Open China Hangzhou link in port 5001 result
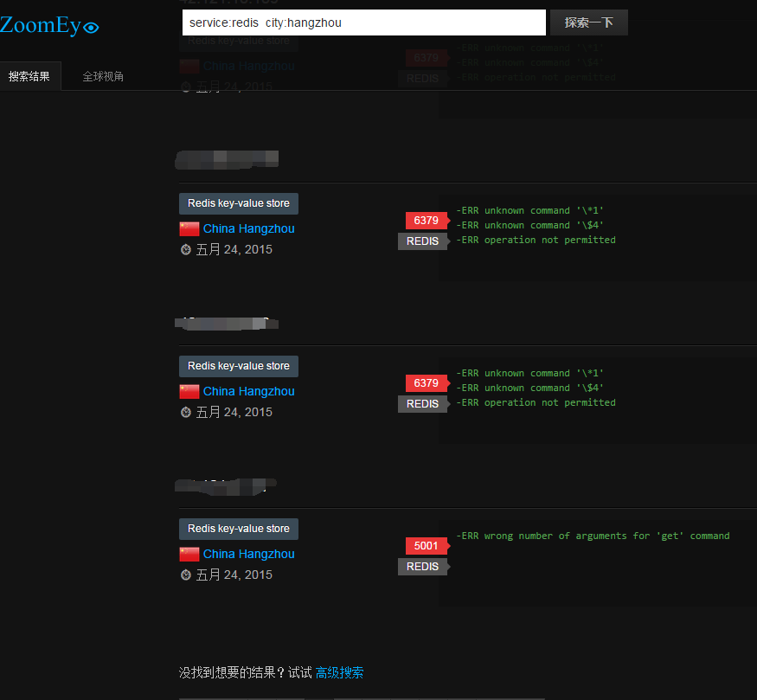 (248, 555)
